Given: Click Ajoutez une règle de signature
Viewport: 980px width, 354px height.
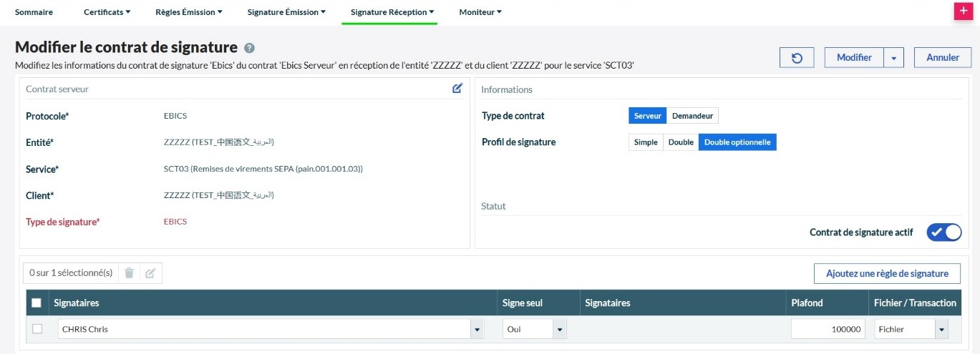Looking at the screenshot, I should (x=887, y=273).
